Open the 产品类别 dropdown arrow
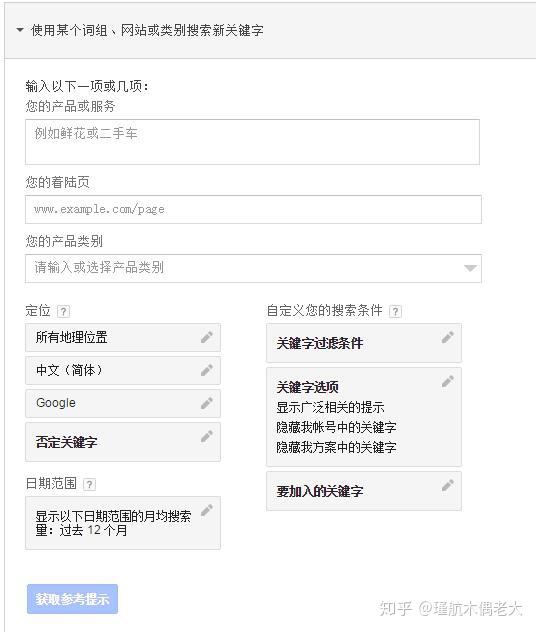The image size is (536, 632). pos(470,268)
